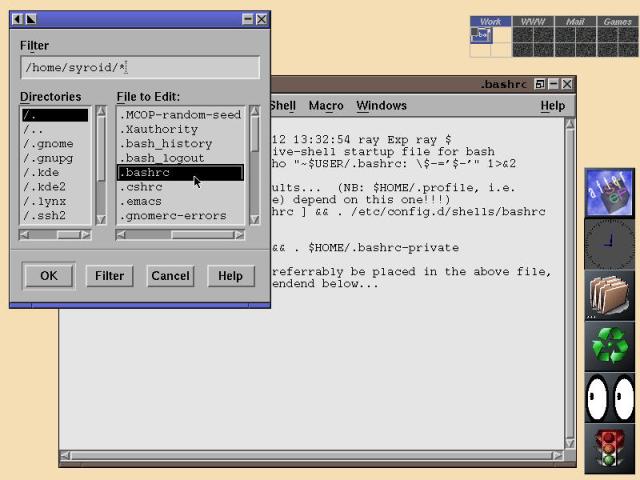Screen dimensions: 640x480
Task: Click the file list horizontal scrollbar thumb
Action: [203, 235]
